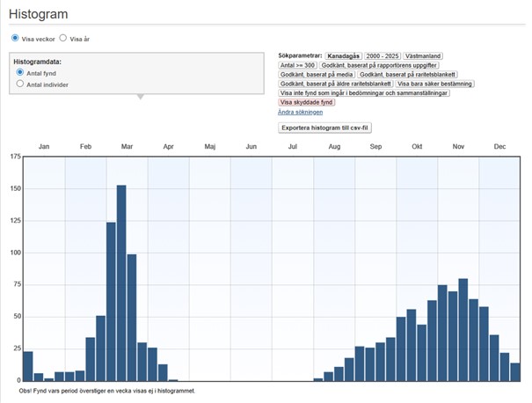532x403 pixels.
Task: Click the 'Västmanland' parameter tag
Action: click(x=425, y=55)
